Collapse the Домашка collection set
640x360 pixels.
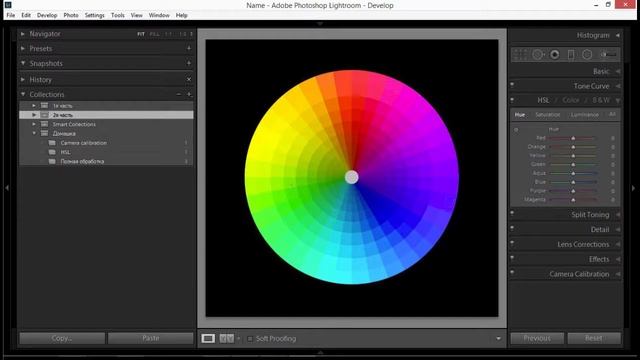pyautogui.click(x=34, y=133)
